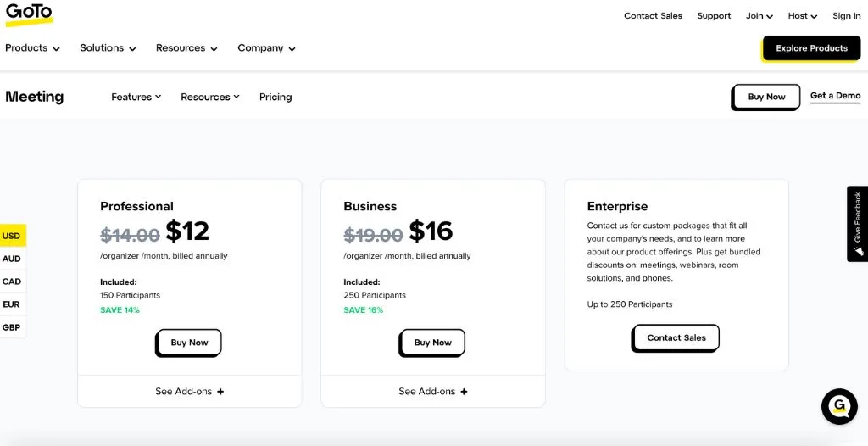Open the Get a Demo link
This screenshot has height=446, width=868.
(835, 96)
